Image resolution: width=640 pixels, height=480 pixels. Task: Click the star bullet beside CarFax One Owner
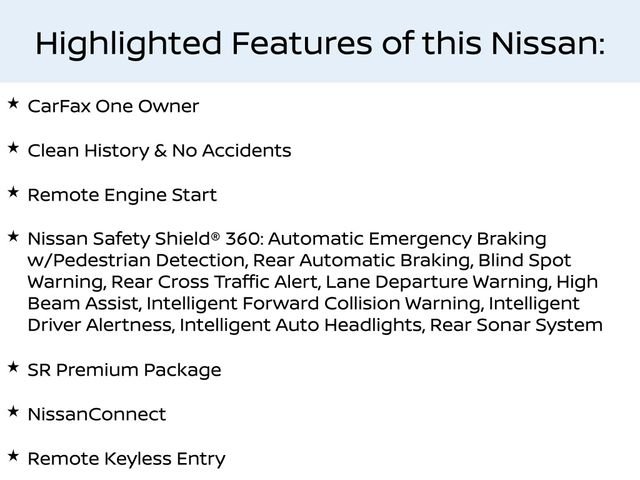(x=13, y=103)
